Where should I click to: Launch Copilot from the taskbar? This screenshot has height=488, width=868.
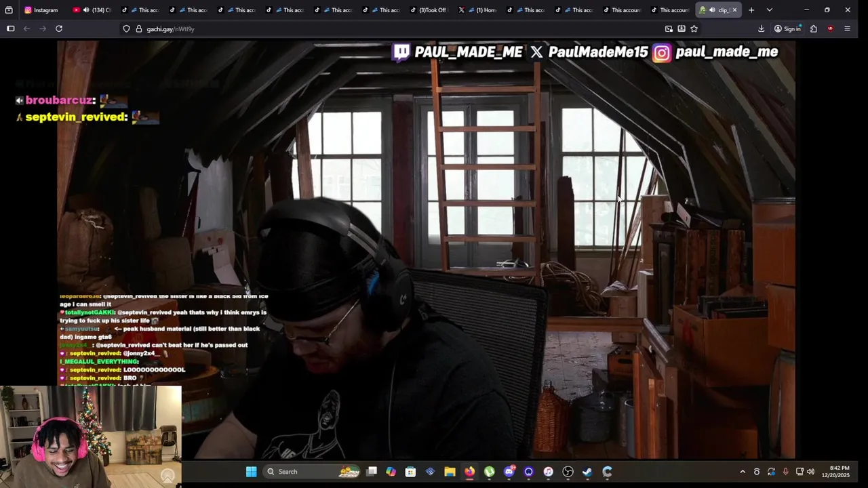[x=391, y=472]
